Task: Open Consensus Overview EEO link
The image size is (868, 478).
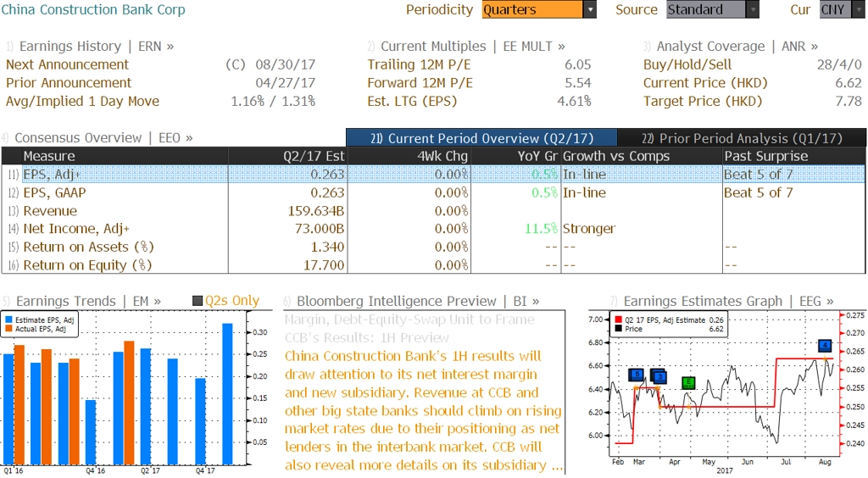Action: [103, 138]
